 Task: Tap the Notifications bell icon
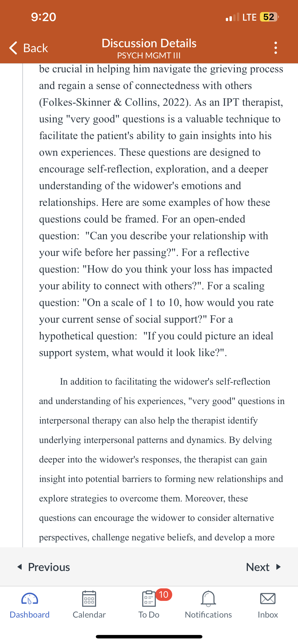(x=208, y=599)
